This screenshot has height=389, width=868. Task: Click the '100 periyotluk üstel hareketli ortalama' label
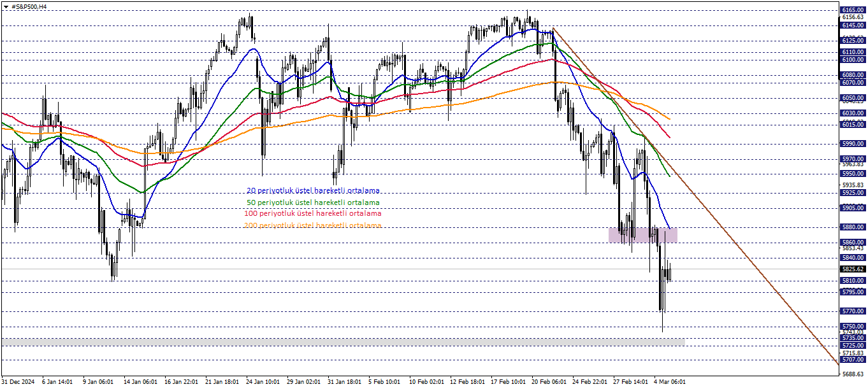pyautogui.click(x=313, y=214)
